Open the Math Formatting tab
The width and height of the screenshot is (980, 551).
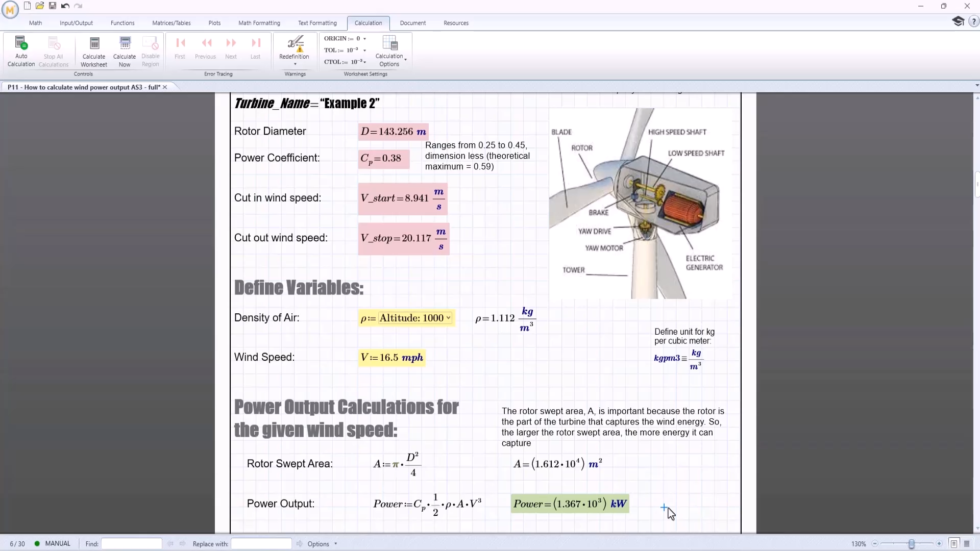tap(259, 23)
